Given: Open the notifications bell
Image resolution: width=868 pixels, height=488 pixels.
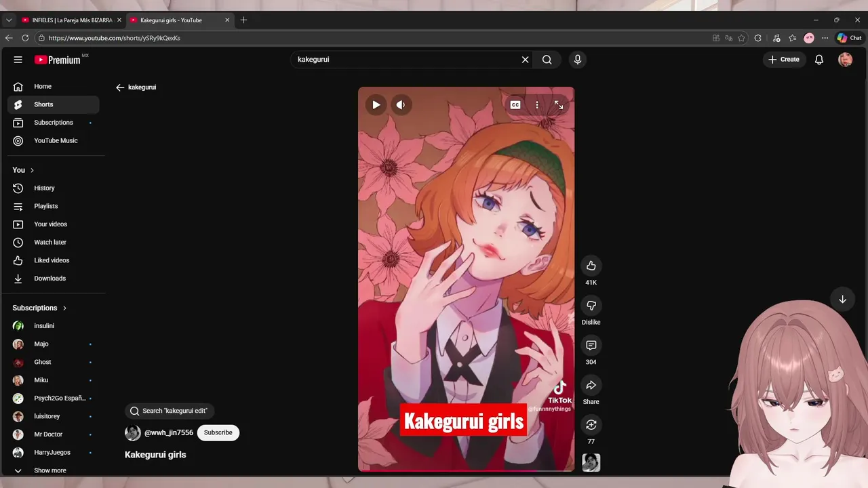Looking at the screenshot, I should coord(819,60).
